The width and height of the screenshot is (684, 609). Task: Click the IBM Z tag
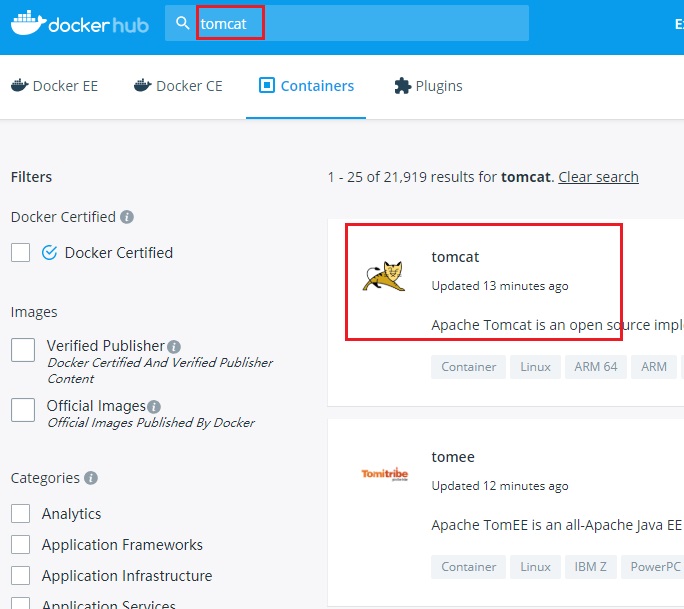pyautogui.click(x=590, y=567)
